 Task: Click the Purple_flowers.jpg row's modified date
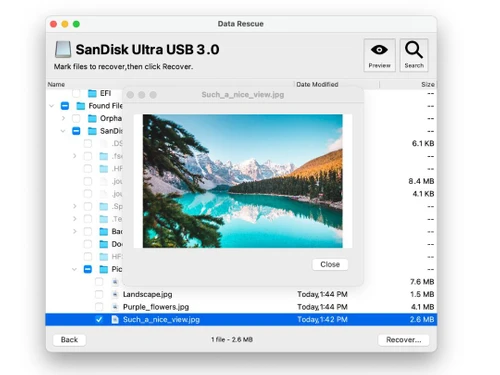pos(322,307)
